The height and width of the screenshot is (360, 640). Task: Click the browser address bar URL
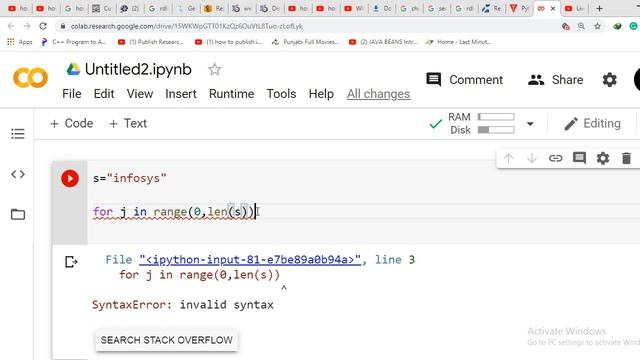pyautogui.click(x=187, y=26)
